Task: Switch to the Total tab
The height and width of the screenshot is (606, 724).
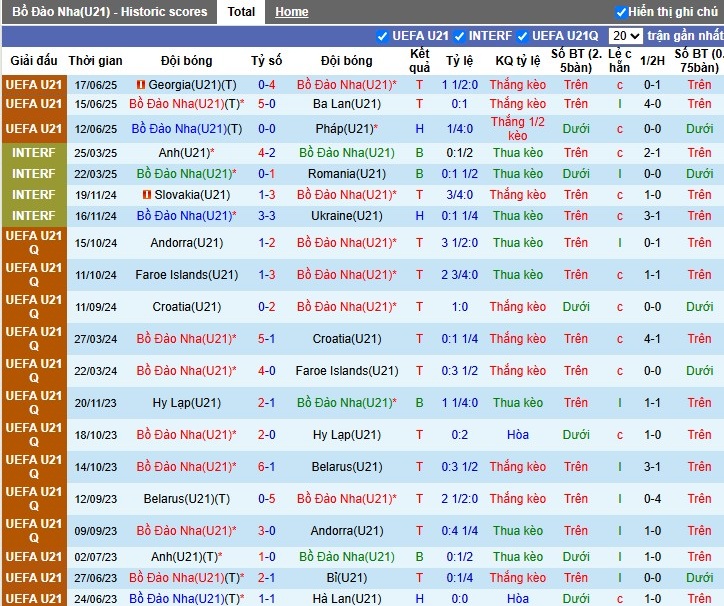Action: click(241, 12)
